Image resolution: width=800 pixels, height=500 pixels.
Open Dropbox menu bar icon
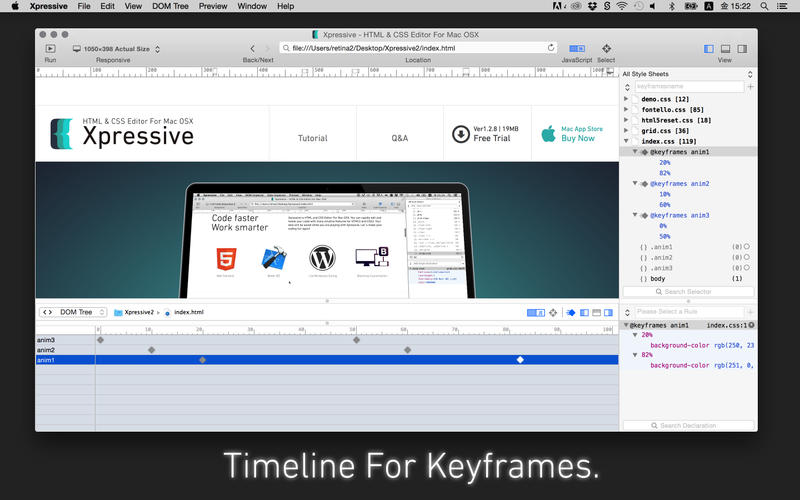[x=592, y=6]
